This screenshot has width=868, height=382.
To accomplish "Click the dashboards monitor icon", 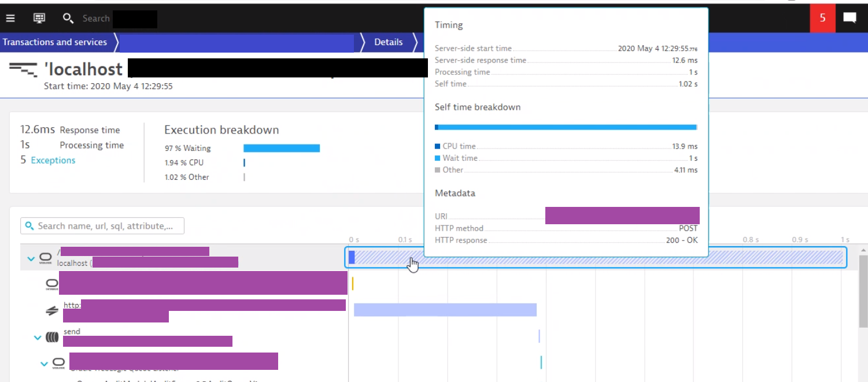I will coord(39,18).
